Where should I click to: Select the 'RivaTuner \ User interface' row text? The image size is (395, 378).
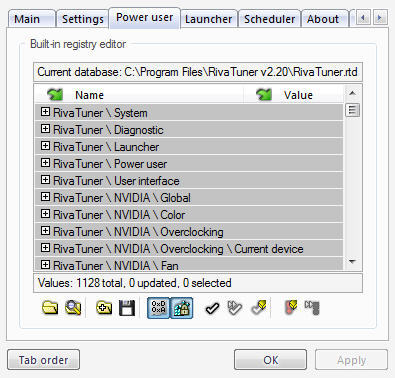tap(116, 181)
